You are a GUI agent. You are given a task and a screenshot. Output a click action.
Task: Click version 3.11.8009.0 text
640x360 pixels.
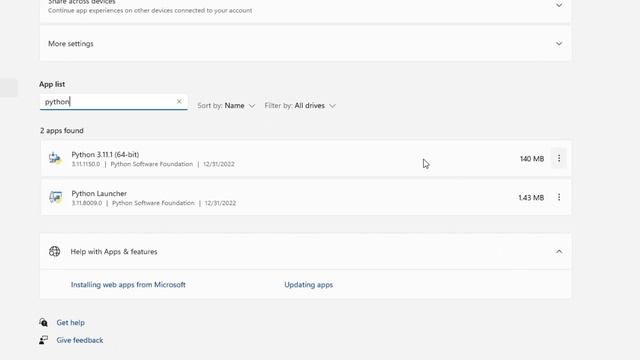click(87, 203)
